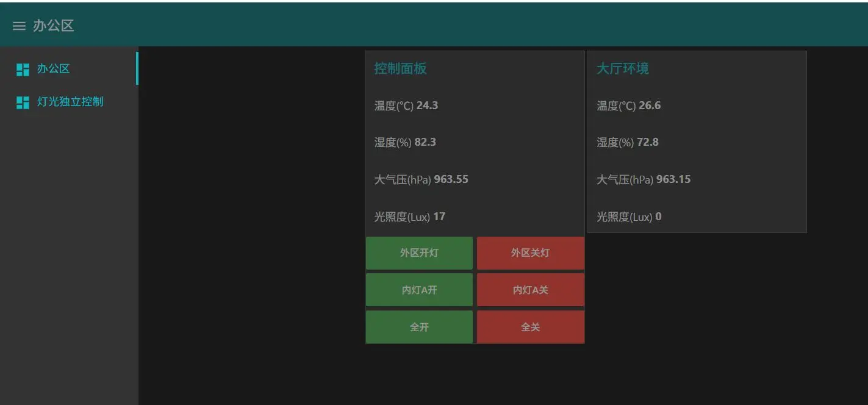This screenshot has width=868, height=405.
Task: Select the pressure value 963.55
Action: pyautogui.click(x=451, y=179)
